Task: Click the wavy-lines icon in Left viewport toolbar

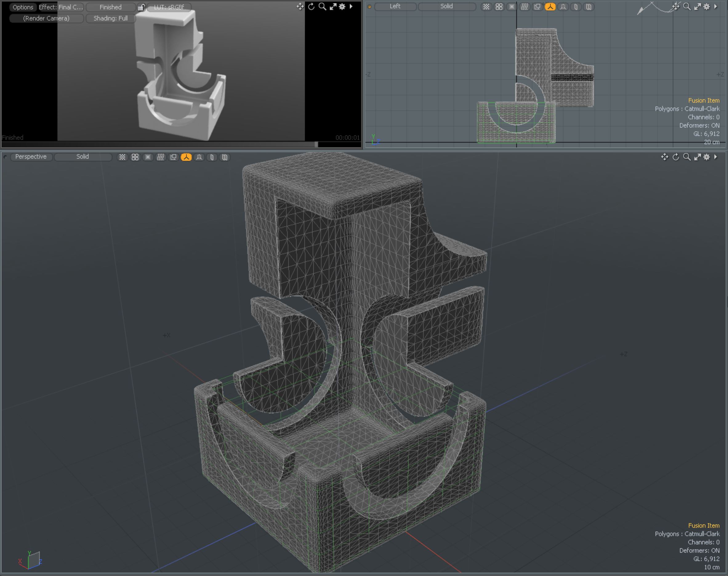Action: pyautogui.click(x=524, y=7)
